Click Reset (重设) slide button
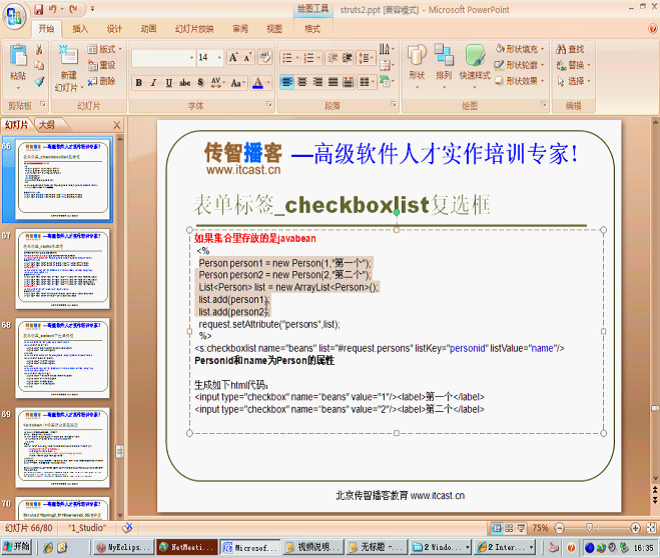660x558 pixels. point(102,65)
